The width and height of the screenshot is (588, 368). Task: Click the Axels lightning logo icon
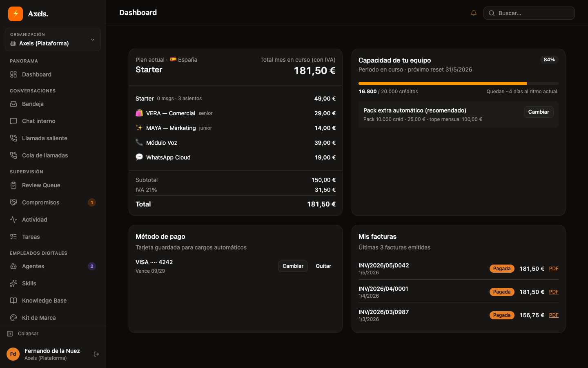[x=16, y=13]
